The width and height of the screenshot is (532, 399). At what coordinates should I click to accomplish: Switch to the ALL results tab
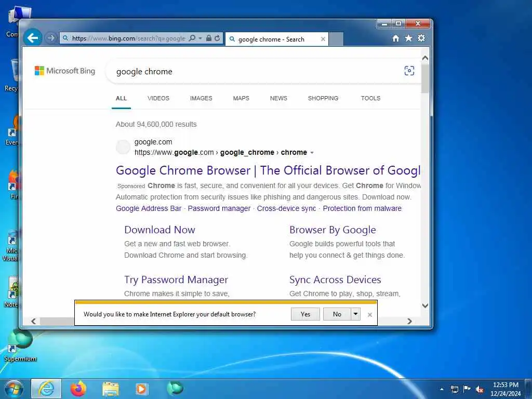pyautogui.click(x=121, y=98)
